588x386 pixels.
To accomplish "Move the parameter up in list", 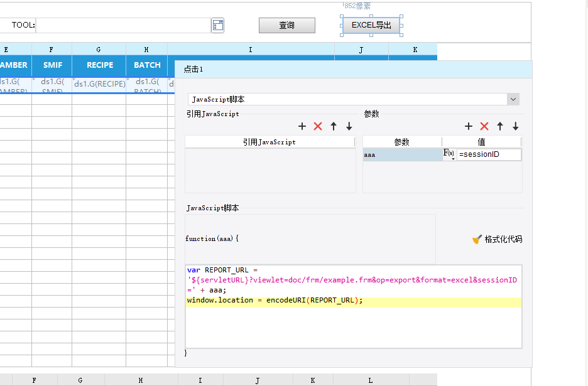I will click(500, 126).
